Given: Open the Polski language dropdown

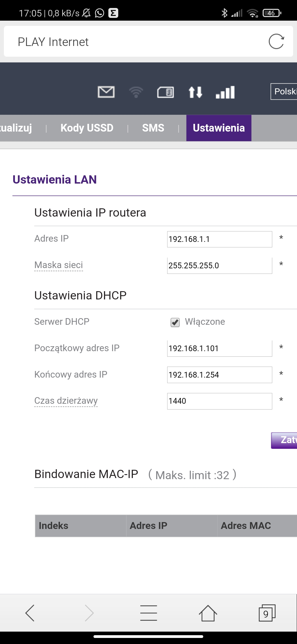Looking at the screenshot, I should pos(284,91).
